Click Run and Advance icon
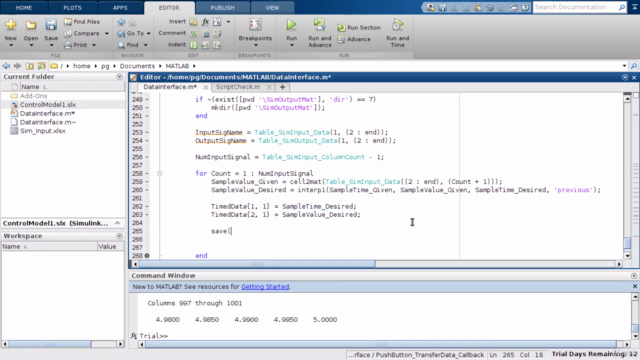The width and height of the screenshot is (640, 360). pyautogui.click(x=320, y=25)
